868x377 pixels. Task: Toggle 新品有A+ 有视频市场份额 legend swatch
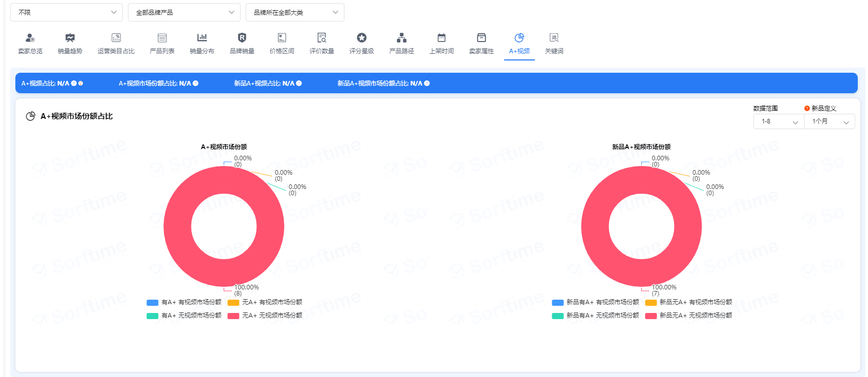558,303
